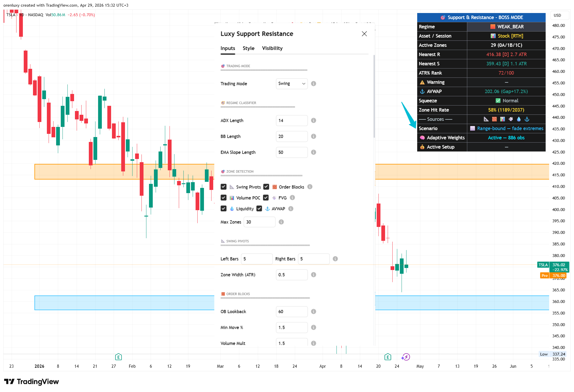
Task: Uncheck the Order Blocks checkbox
Action: click(266, 187)
